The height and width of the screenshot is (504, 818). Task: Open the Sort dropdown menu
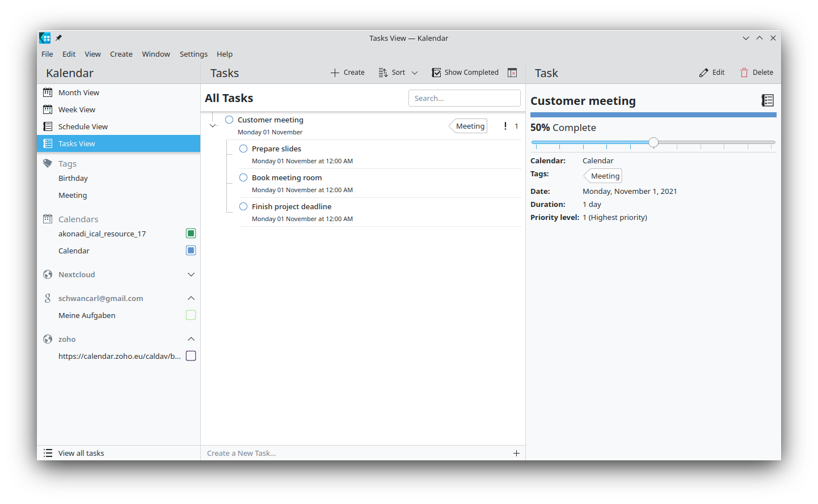tap(398, 73)
